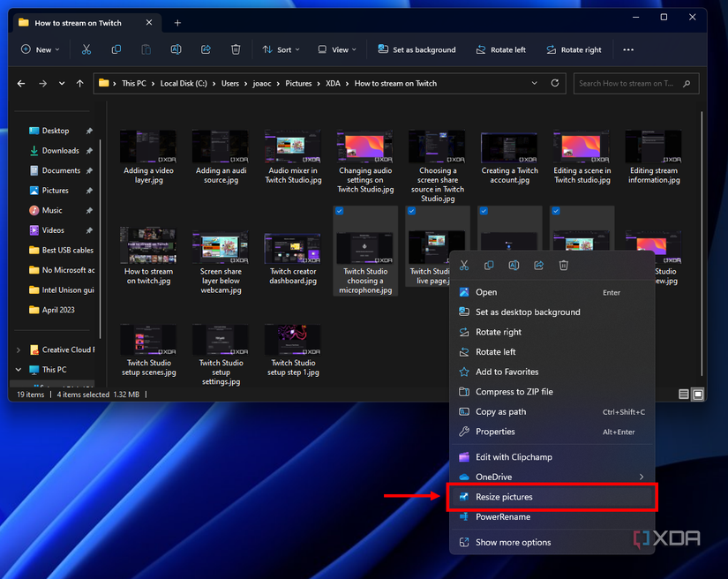Open the Sort dropdown menu
The height and width of the screenshot is (579, 728).
click(x=281, y=49)
